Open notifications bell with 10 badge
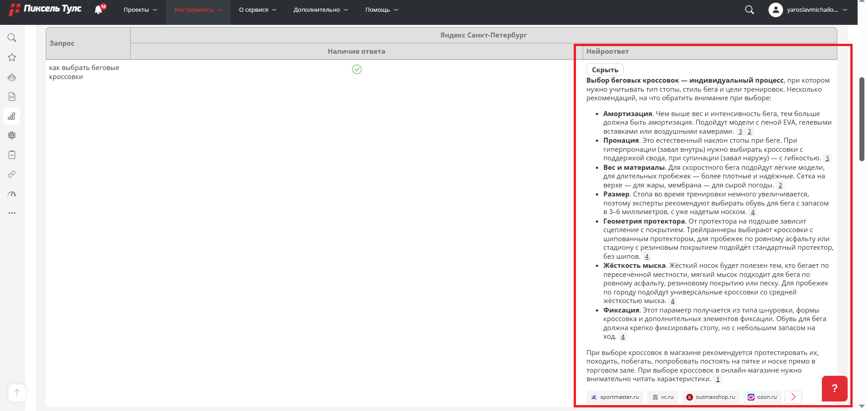868x411 pixels. 99,9
